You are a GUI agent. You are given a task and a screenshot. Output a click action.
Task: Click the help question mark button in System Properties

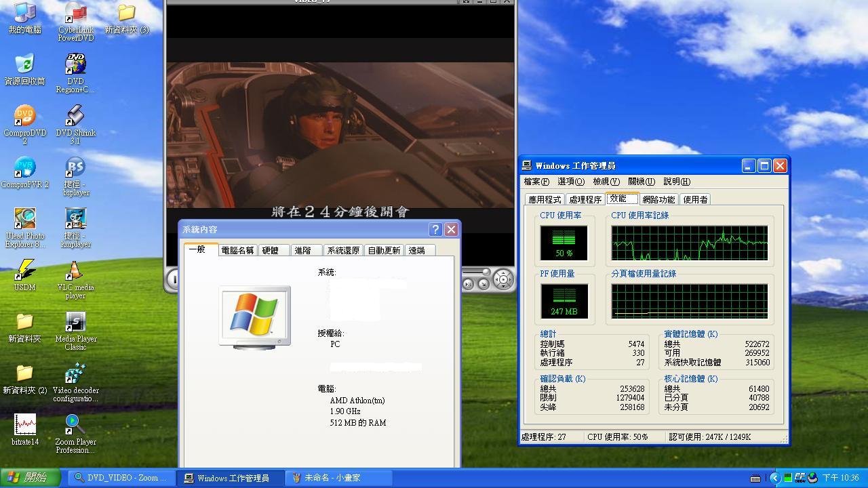click(436, 230)
